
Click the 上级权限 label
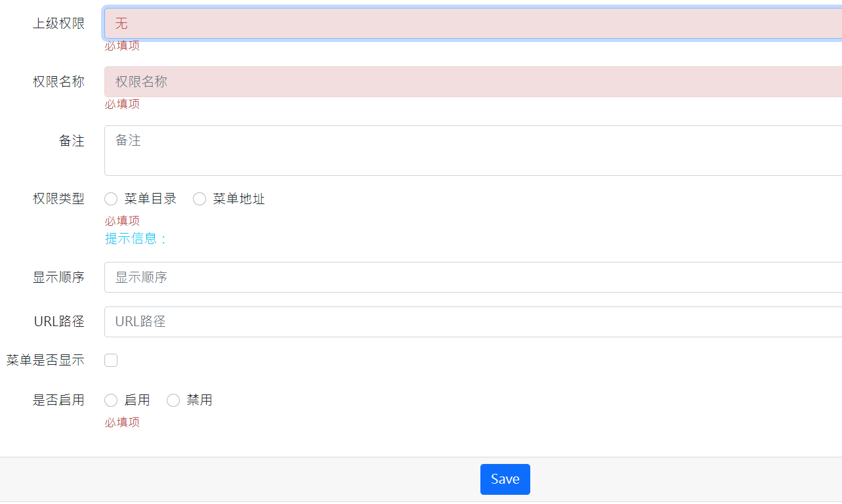click(x=59, y=24)
